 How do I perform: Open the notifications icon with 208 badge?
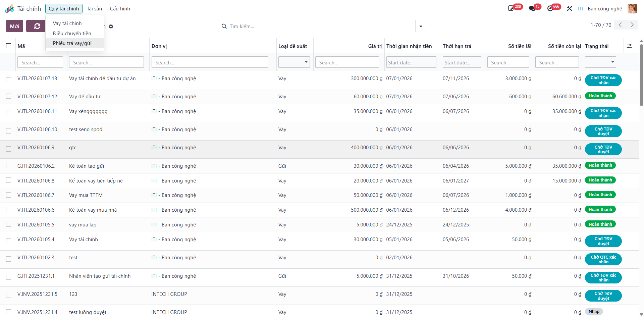click(511, 8)
